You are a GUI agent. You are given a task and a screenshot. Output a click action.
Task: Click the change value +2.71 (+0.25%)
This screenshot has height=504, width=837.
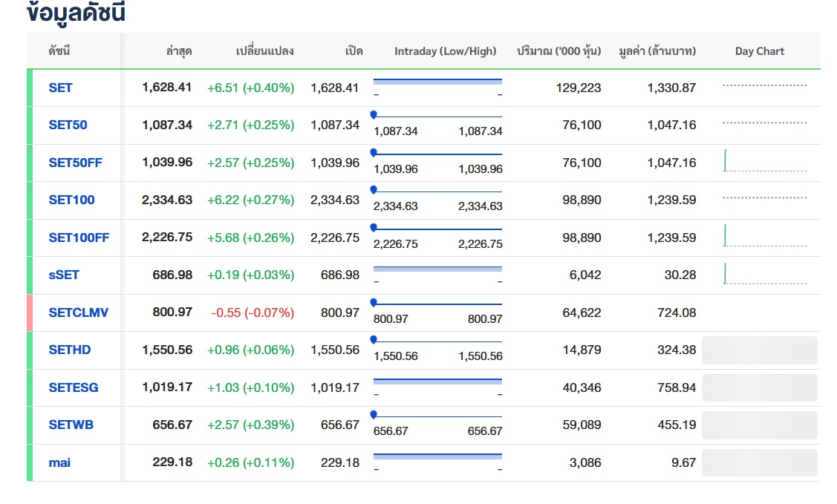(x=251, y=125)
